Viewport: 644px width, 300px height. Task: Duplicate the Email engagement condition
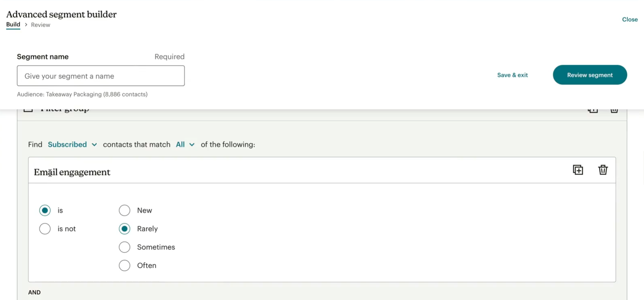point(578,170)
